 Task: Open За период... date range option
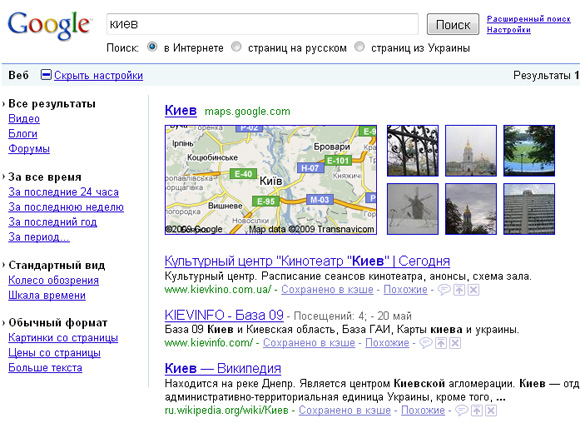click(x=39, y=237)
